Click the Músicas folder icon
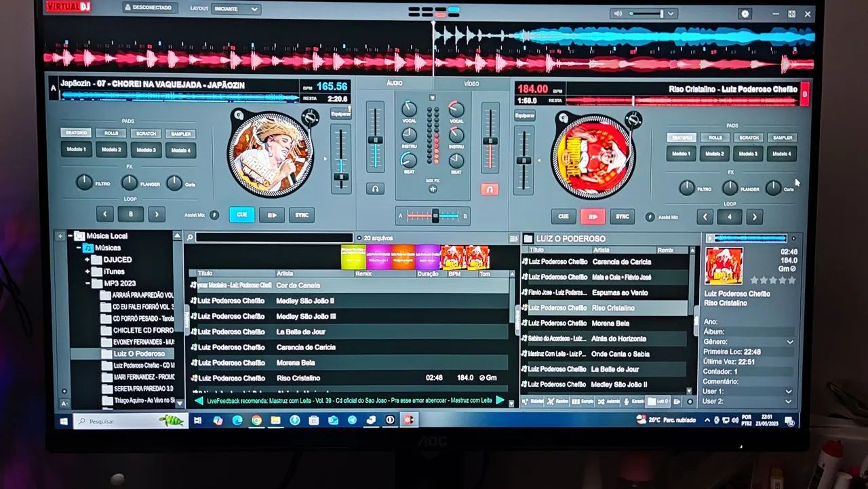 tap(89, 248)
